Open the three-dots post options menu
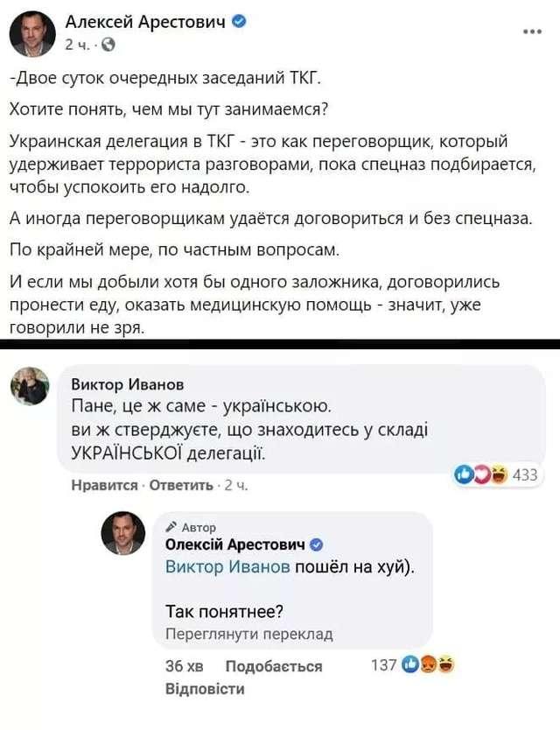The height and width of the screenshot is (730, 560). (x=531, y=31)
